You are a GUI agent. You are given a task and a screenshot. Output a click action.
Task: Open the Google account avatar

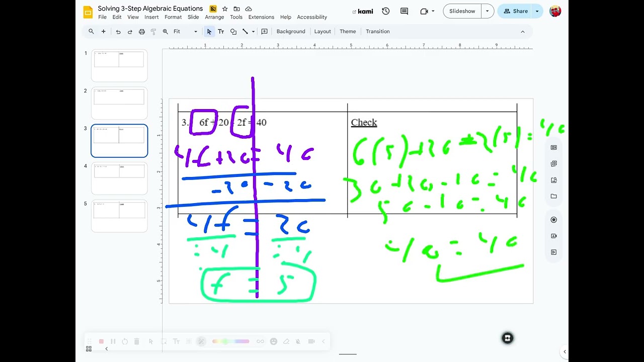[555, 11]
